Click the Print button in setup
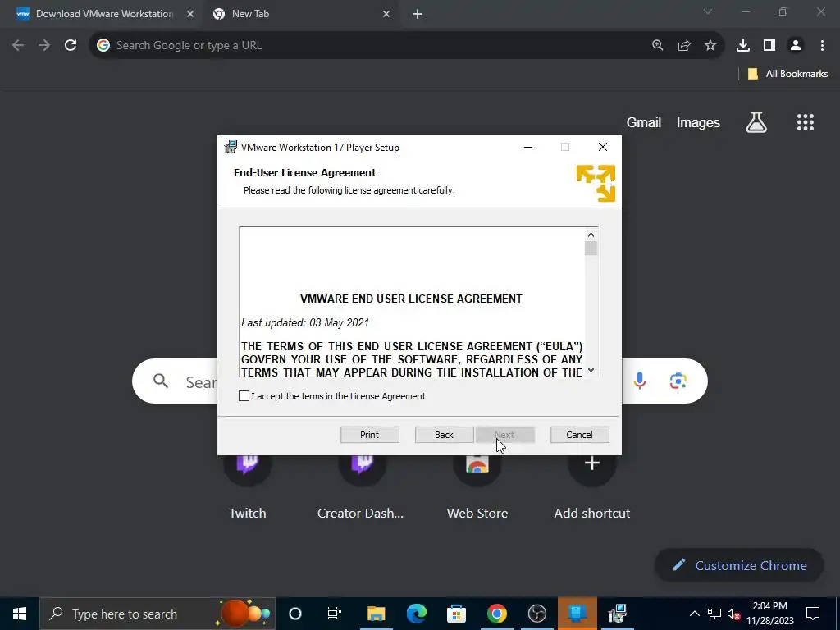This screenshot has height=630, width=840. tap(370, 435)
